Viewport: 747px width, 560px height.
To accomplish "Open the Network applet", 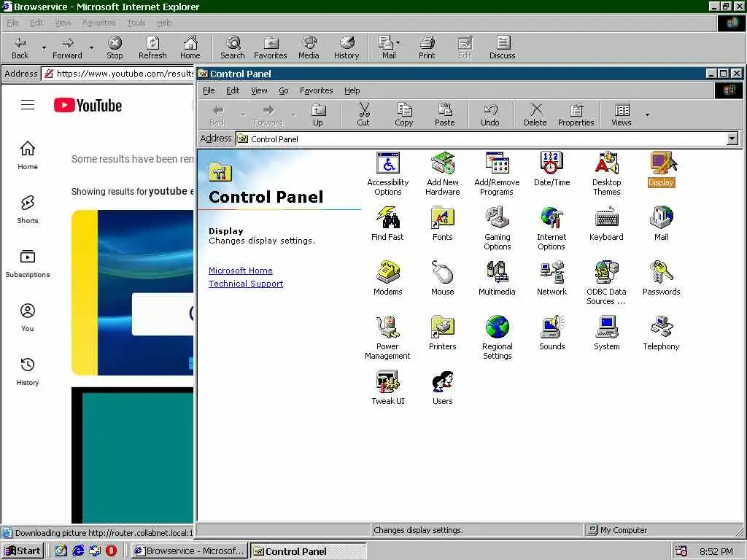I will tap(551, 279).
